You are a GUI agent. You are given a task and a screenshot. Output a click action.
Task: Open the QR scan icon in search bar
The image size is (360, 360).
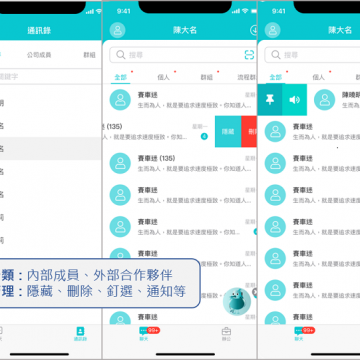(249, 55)
